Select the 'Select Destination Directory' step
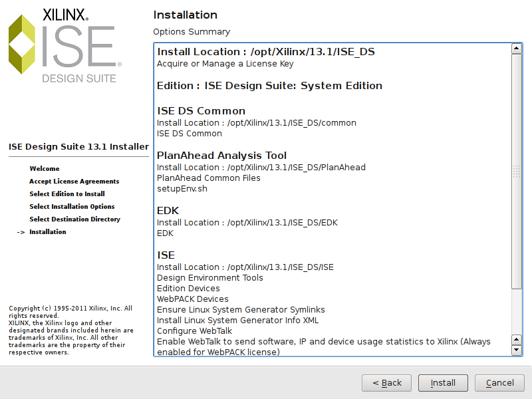Screen dimensions: 532x399 [x=75, y=219]
